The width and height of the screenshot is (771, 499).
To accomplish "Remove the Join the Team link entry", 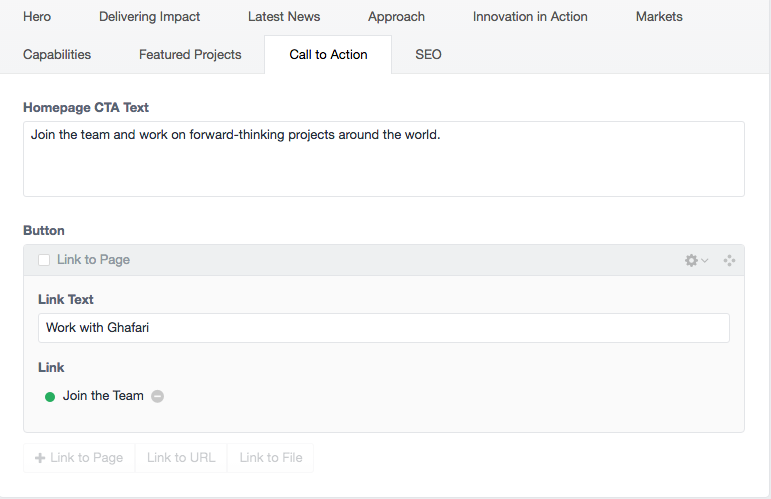I will [157, 396].
